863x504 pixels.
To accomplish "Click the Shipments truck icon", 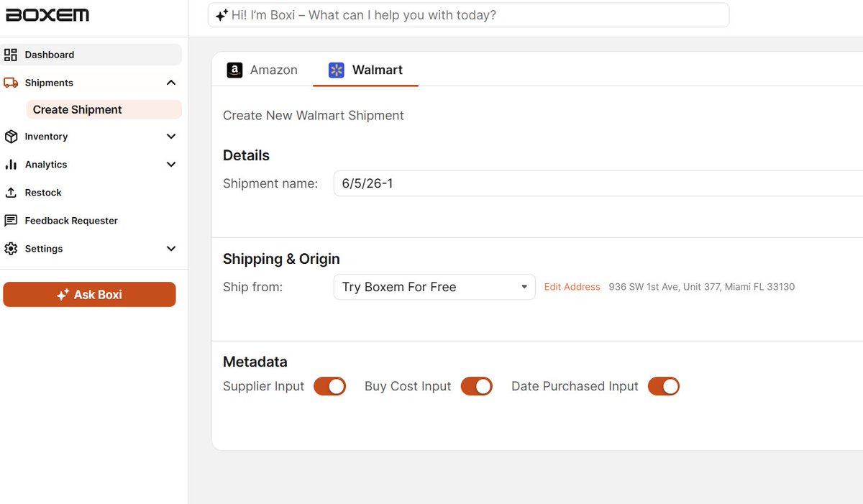I will point(11,83).
